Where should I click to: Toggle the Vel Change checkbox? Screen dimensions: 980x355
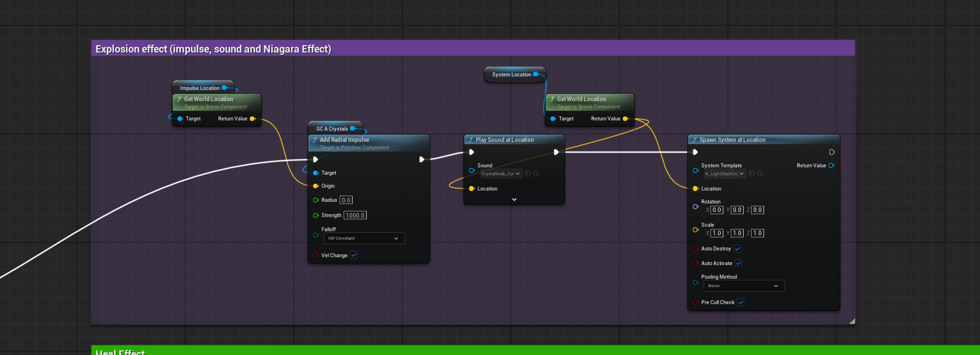353,256
